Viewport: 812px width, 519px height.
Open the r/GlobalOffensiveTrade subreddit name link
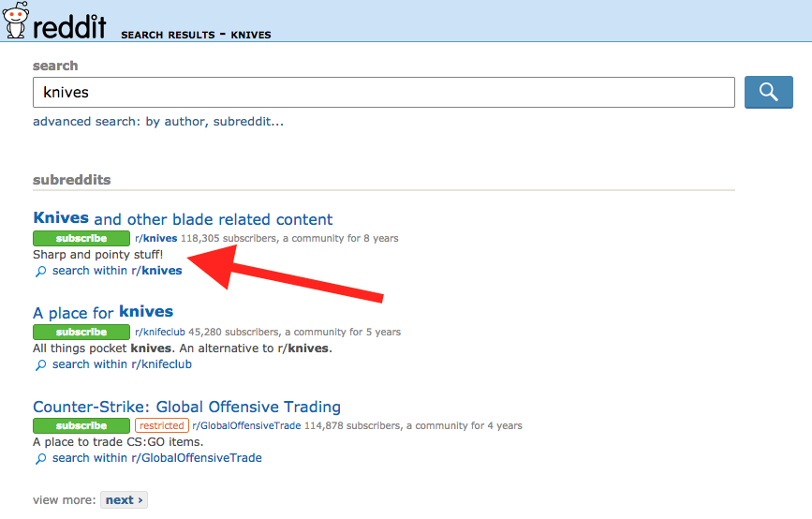(246, 425)
